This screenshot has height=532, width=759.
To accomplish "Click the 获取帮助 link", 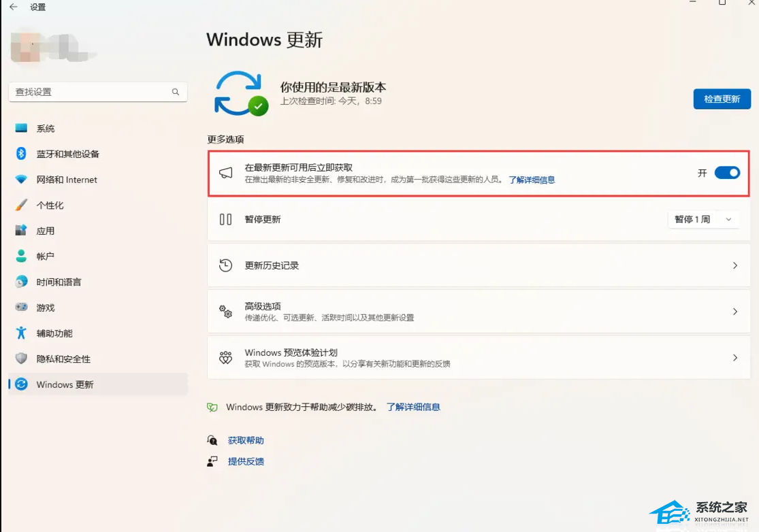I will [246, 440].
